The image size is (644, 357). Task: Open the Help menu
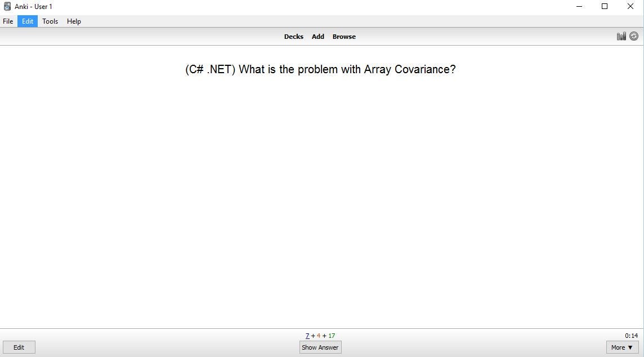[x=74, y=21]
